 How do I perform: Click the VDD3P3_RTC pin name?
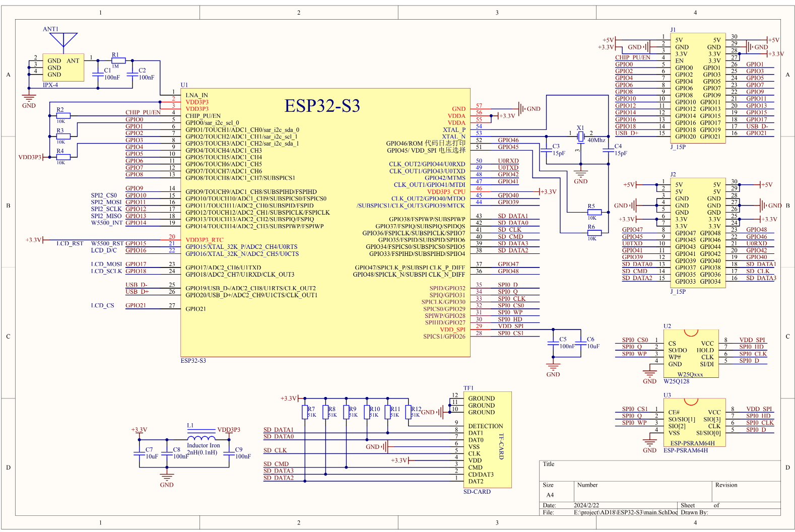205,240
